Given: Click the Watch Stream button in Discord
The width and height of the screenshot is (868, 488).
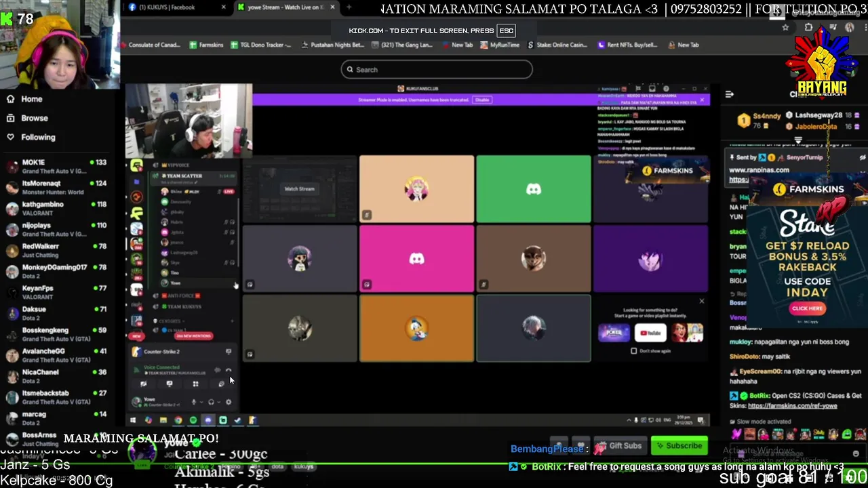Looking at the screenshot, I should (299, 189).
